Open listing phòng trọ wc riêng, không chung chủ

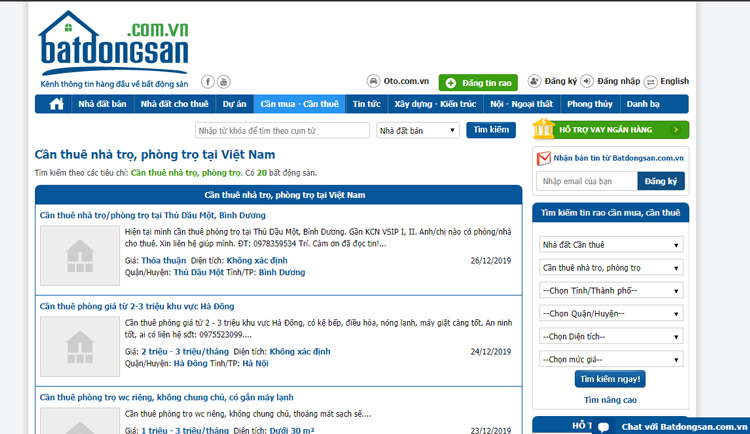click(166, 397)
